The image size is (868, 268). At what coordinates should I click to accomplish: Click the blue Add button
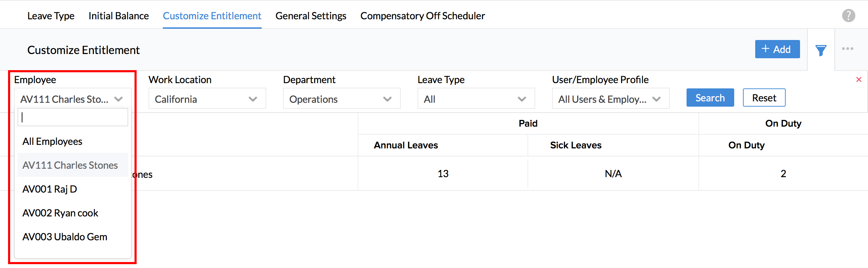pos(777,49)
